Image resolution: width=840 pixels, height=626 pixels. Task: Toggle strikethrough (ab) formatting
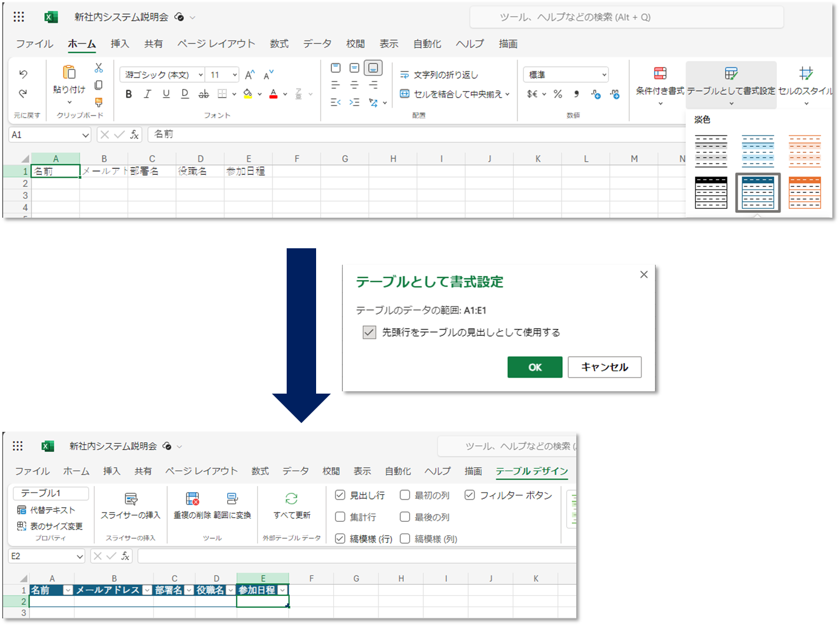(204, 94)
